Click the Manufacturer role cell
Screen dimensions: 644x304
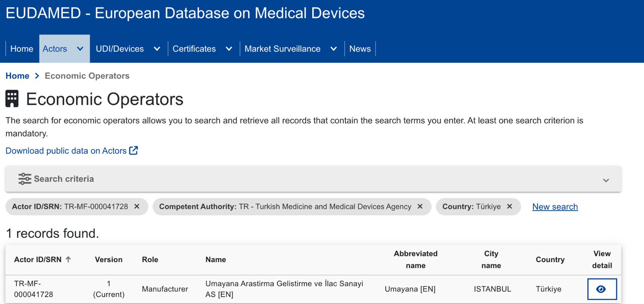click(165, 289)
